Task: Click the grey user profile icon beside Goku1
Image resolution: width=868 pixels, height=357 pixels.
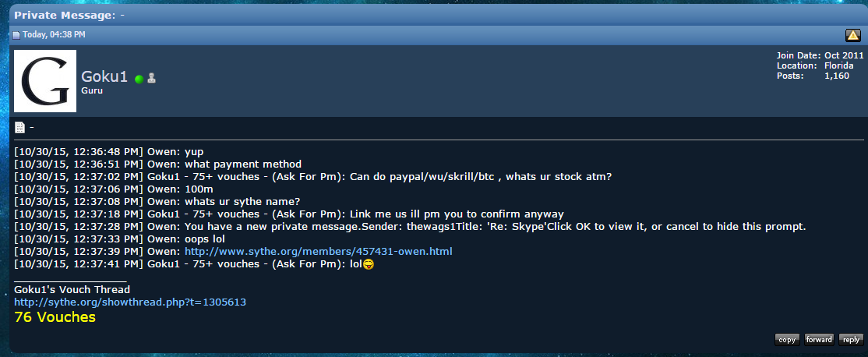Action: coord(151,79)
